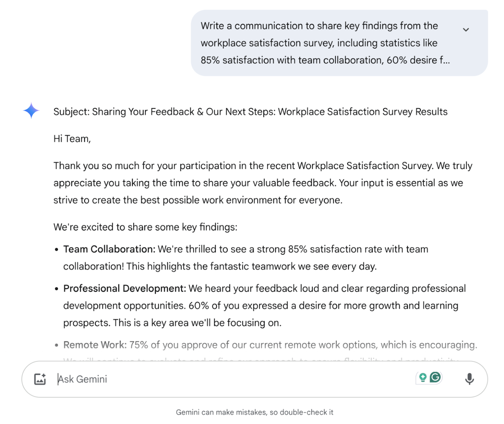Viewport: 504px width, 424px height.
Task: Click the blue Gemini sparkle icon
Action: click(x=31, y=110)
